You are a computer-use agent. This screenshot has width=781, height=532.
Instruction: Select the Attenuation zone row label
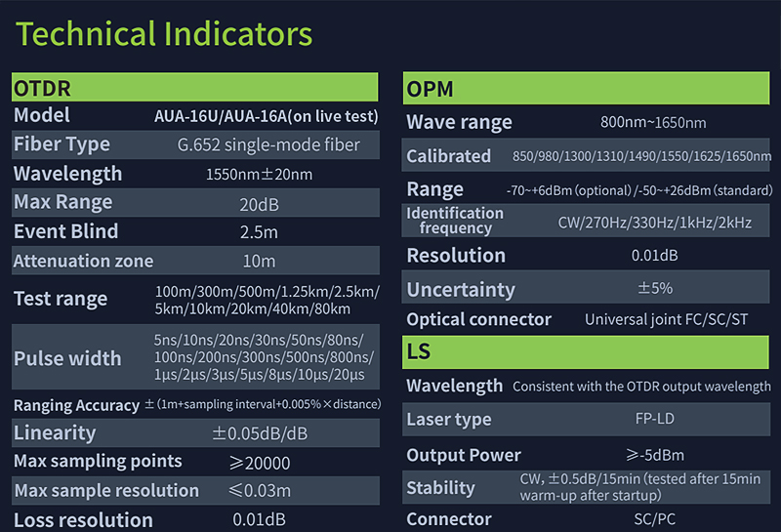click(x=83, y=262)
